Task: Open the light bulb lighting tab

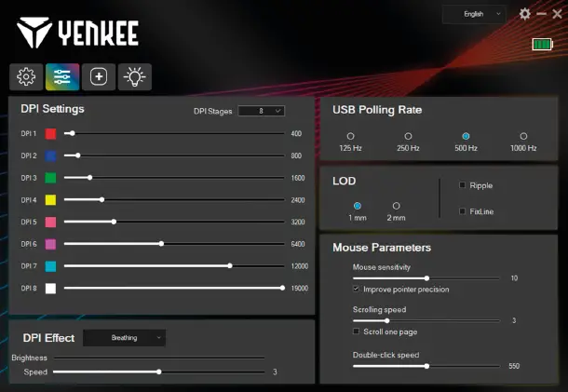Action: [135, 76]
